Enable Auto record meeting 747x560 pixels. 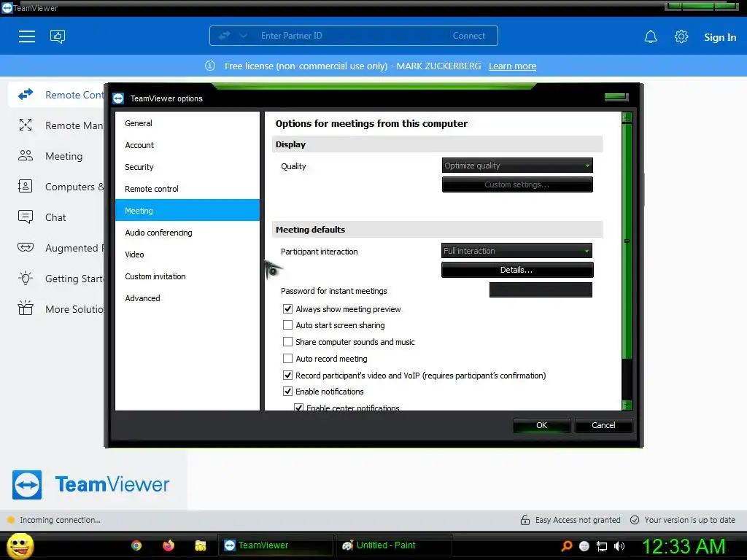[287, 359]
